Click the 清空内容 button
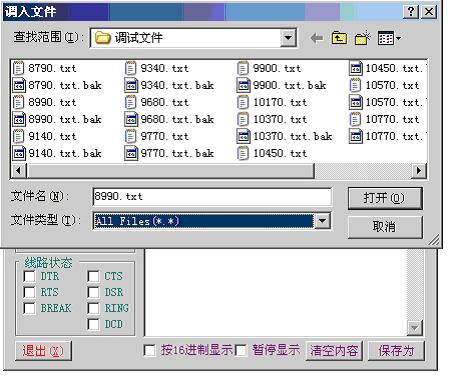This screenshot has height=378, width=449. (334, 351)
